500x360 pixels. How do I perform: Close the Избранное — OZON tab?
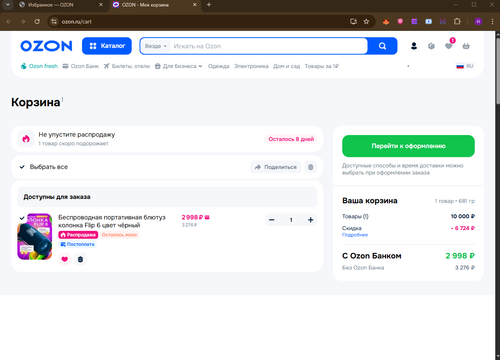101,5
